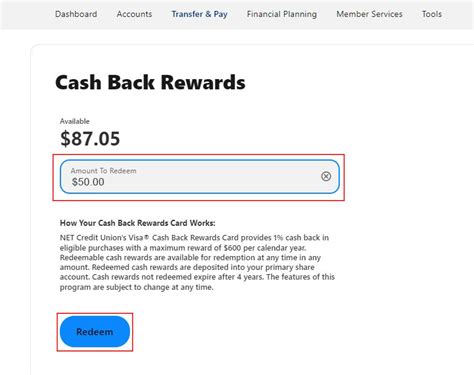Open the Dashboard menu item
474x375 pixels.
click(76, 14)
